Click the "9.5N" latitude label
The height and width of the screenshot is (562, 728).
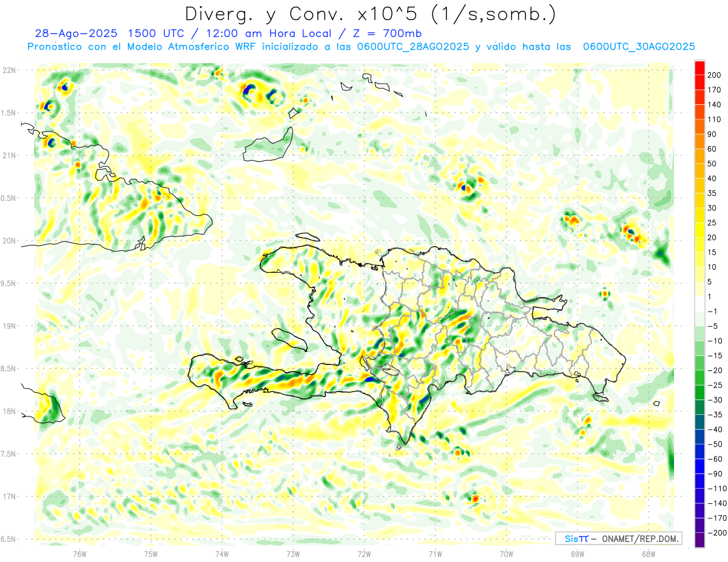tap(8, 283)
